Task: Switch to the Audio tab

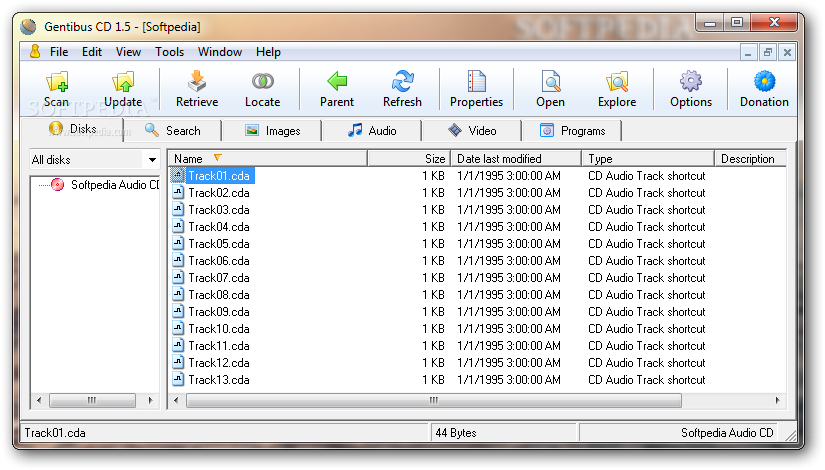Action: (x=372, y=131)
